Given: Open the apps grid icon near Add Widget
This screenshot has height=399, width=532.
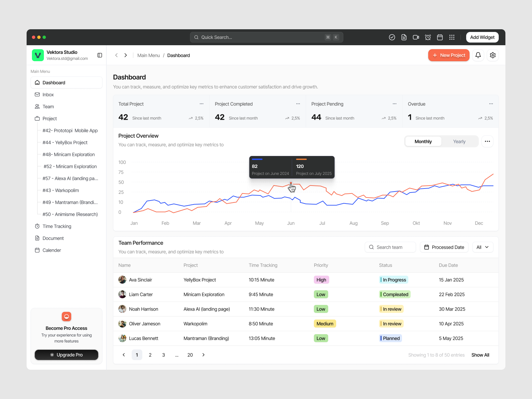Looking at the screenshot, I should coord(452,37).
